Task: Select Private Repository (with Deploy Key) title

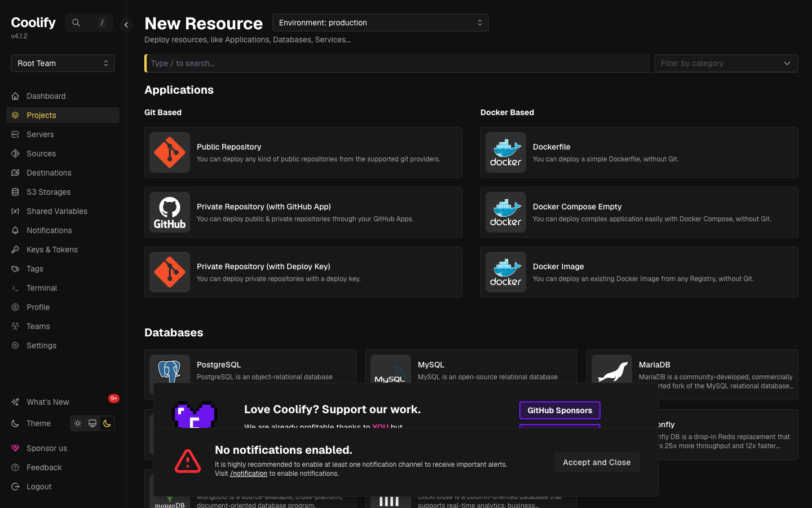Action: click(x=263, y=266)
